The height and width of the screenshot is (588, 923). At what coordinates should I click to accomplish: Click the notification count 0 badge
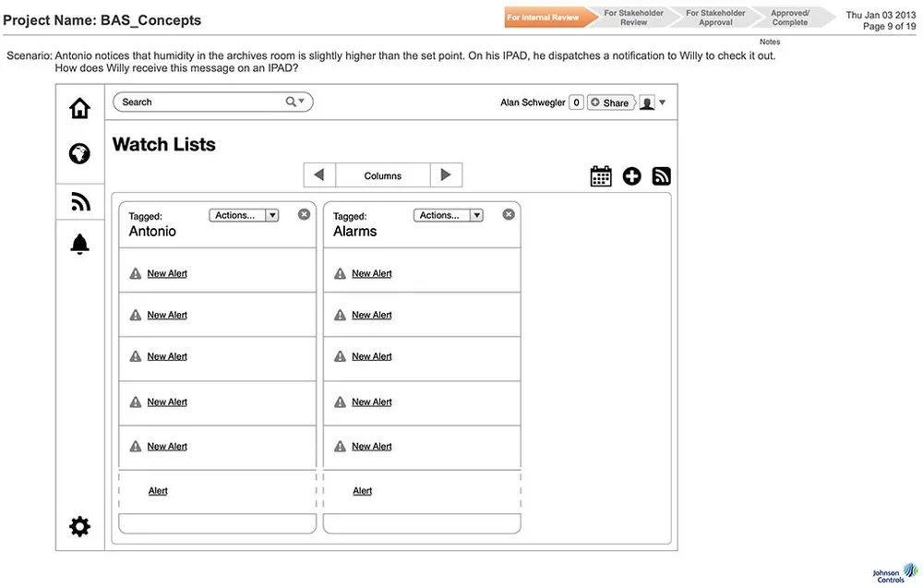576,102
